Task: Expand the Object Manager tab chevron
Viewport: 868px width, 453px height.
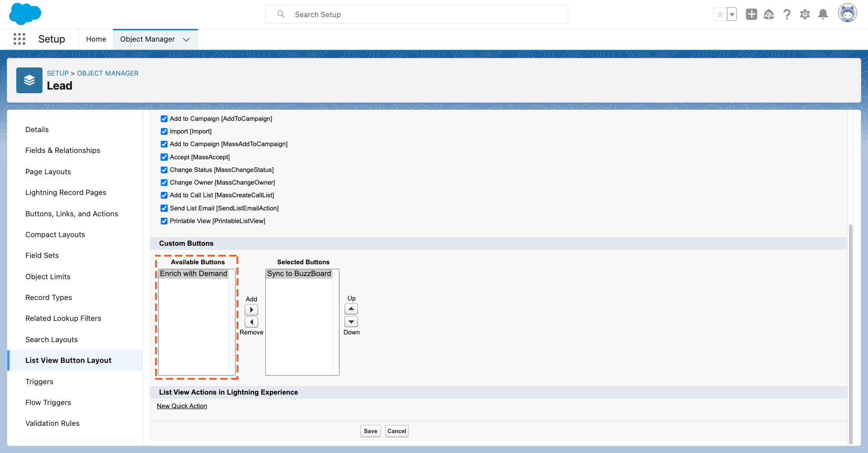Action: click(186, 39)
